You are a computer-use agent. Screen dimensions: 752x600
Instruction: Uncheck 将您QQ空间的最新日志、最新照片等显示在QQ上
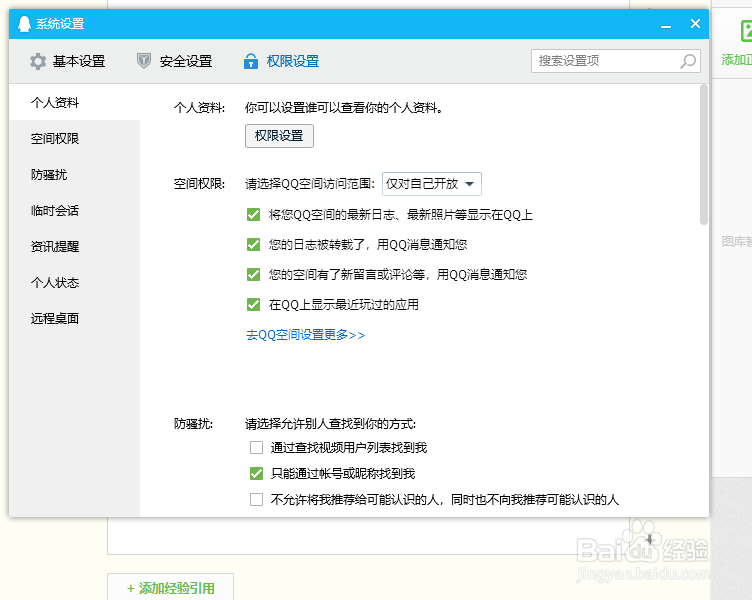pyautogui.click(x=253, y=215)
